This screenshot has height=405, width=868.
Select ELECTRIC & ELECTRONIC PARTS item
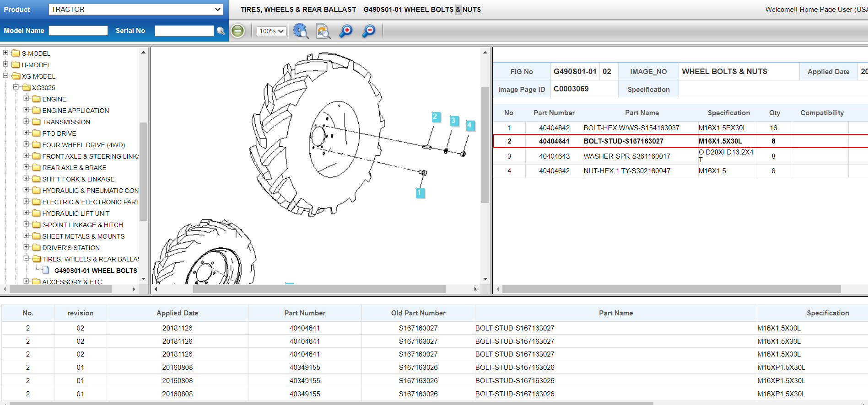(x=91, y=202)
